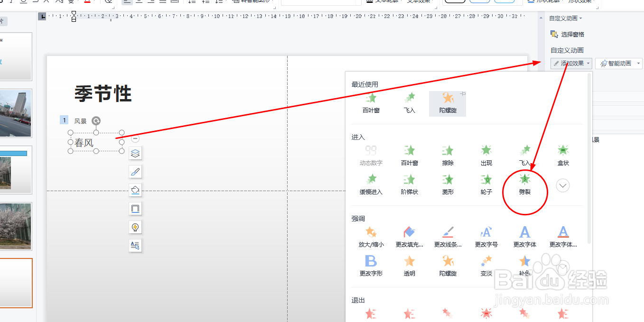644x322 pixels.
Task: Select the 春风 text box
Action: (96, 142)
